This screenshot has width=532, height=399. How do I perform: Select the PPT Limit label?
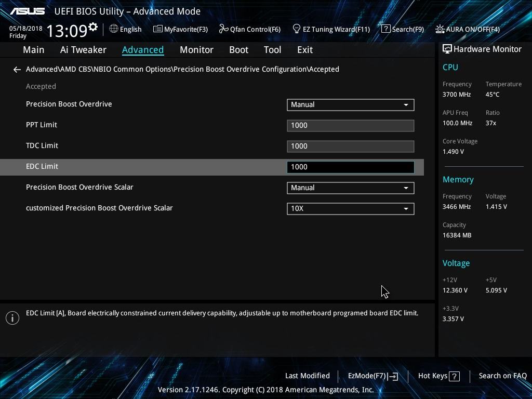(42, 125)
